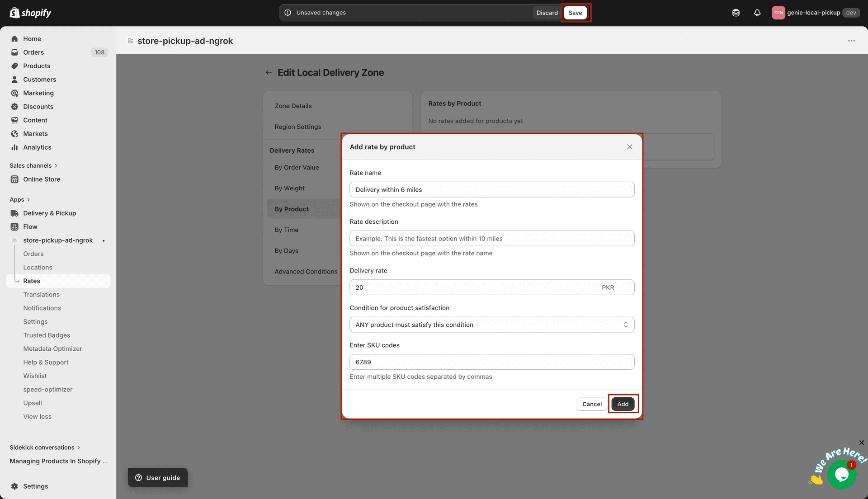Image resolution: width=868 pixels, height=499 pixels.
Task: Open the app's Orders submenu item
Action: tap(33, 254)
